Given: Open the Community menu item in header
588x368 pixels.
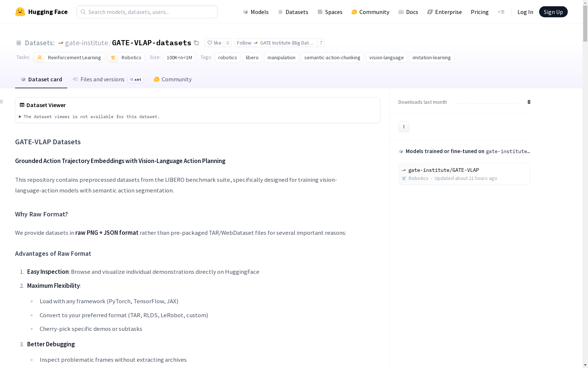Looking at the screenshot, I should click(370, 12).
